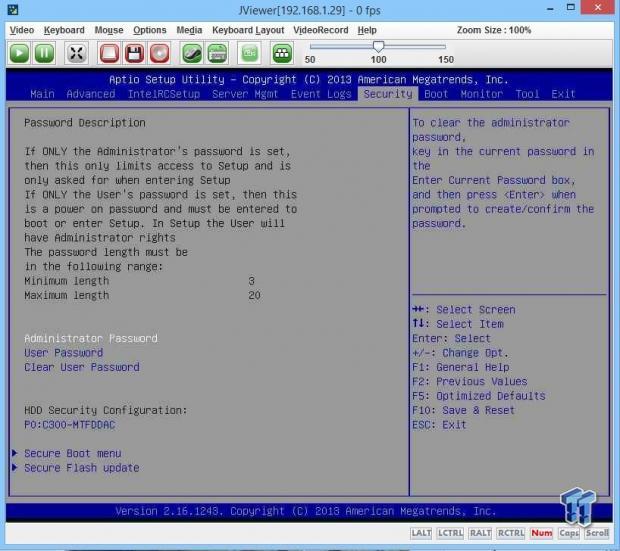
Task: Click the red CD/DVD redirection icon
Action: (159, 53)
